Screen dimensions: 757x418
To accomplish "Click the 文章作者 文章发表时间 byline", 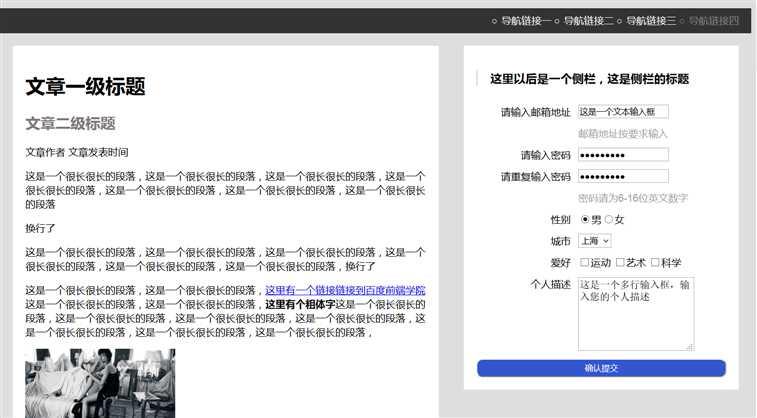I will coord(77,153).
